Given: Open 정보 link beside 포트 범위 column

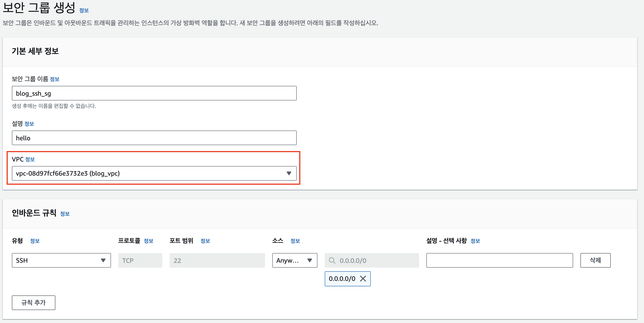Looking at the screenshot, I should point(205,241).
